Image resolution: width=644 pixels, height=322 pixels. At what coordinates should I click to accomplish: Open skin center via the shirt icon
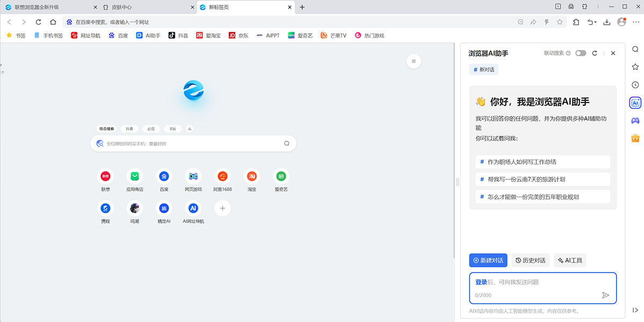click(584, 6)
